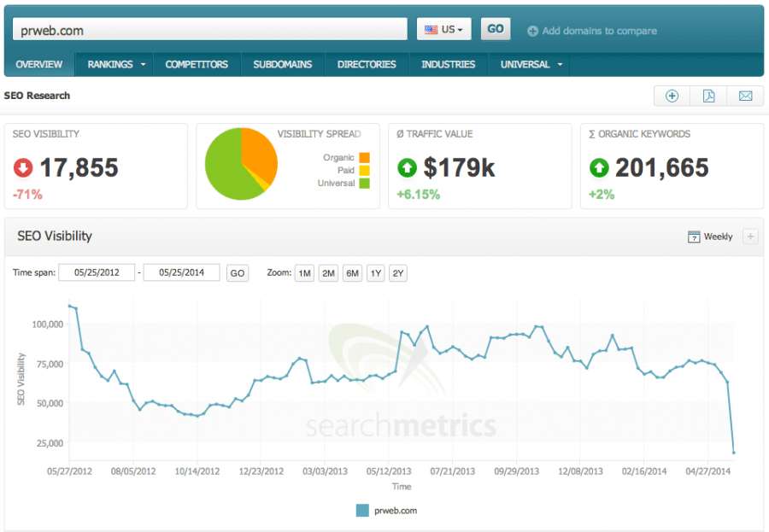Click the email envelope icon
The width and height of the screenshot is (769, 532).
coord(745,96)
